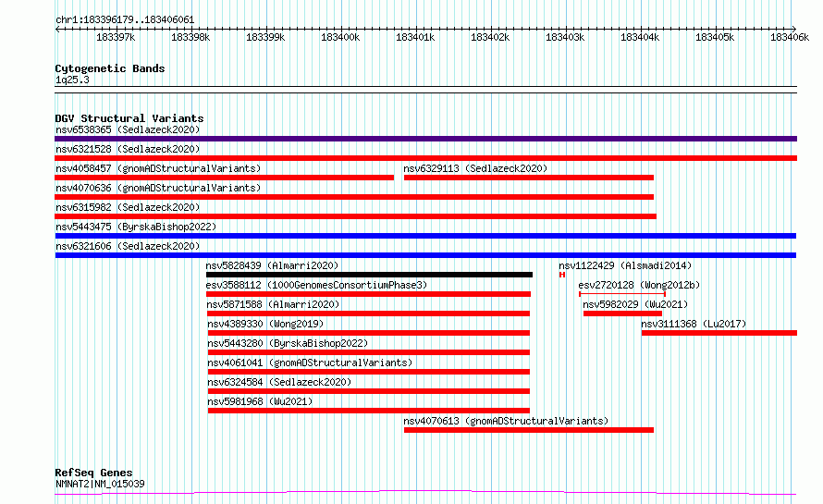The width and height of the screenshot is (823, 504).
Task: Click the 183399k ruler tick label
Action: pos(265,37)
